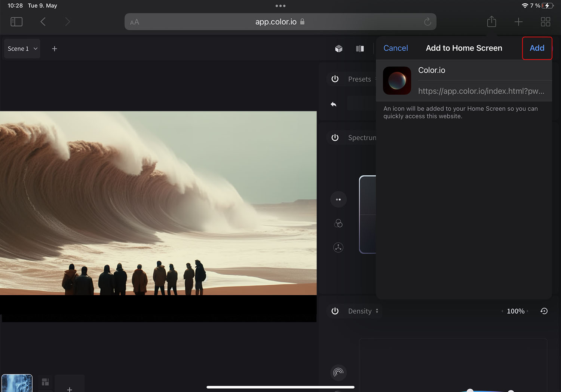This screenshot has width=561, height=392.
Task: Open the Scene 1 dropdown
Action: point(22,48)
